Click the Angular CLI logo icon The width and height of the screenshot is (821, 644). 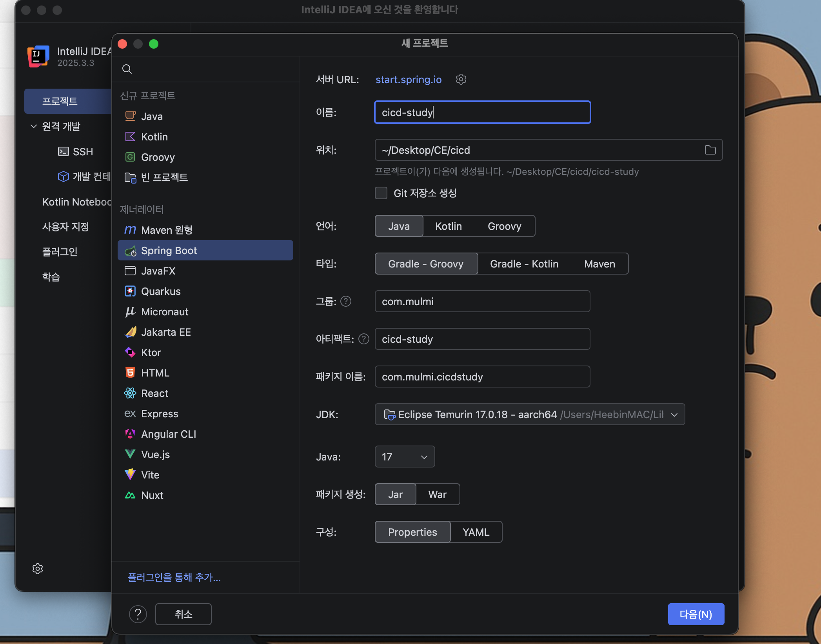130,434
